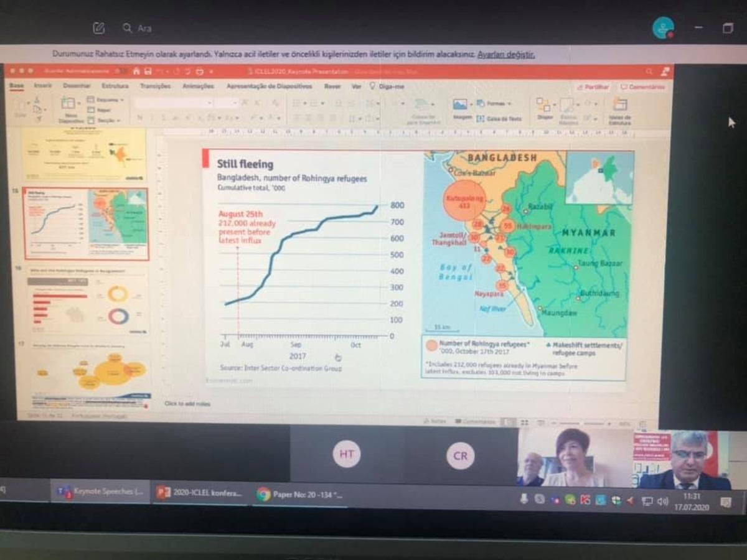
Task: Click the Imagem icon to insert picture
Action: (x=459, y=103)
